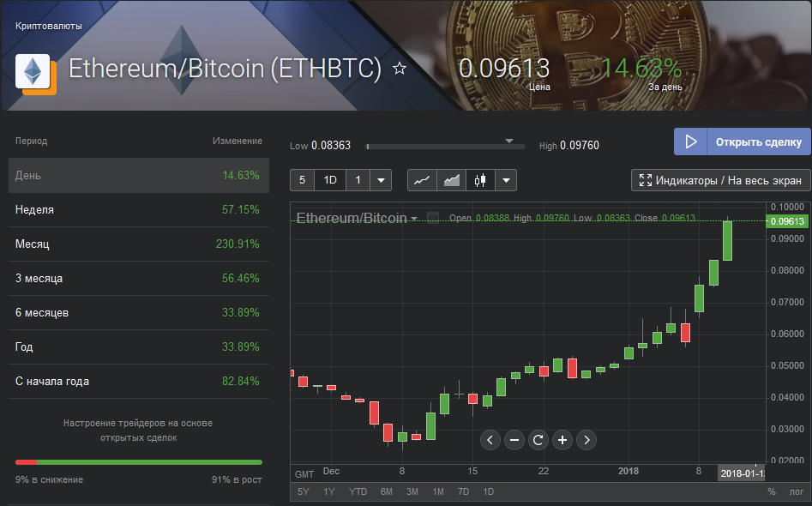
Task: Shift chart right with forward arrow
Action: point(586,440)
